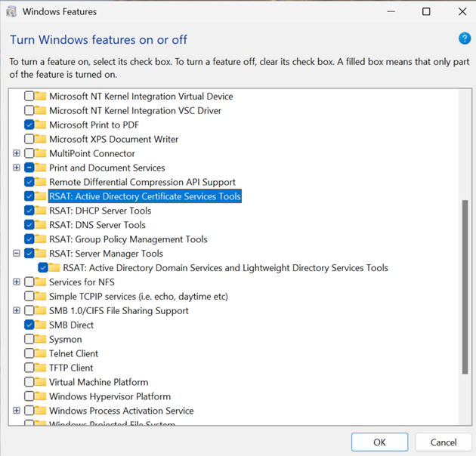Image resolution: width=476 pixels, height=456 pixels.
Task: Click folder icon next to Telnet Client
Action: [42, 353]
